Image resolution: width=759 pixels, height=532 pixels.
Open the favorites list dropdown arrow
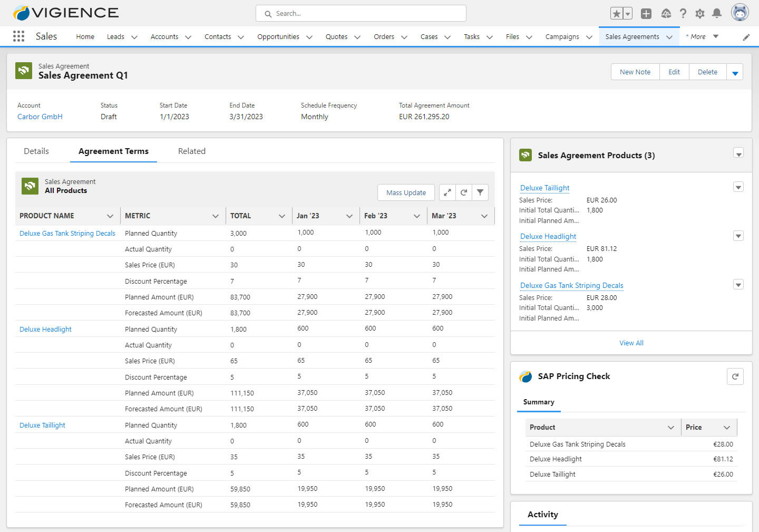[628, 14]
